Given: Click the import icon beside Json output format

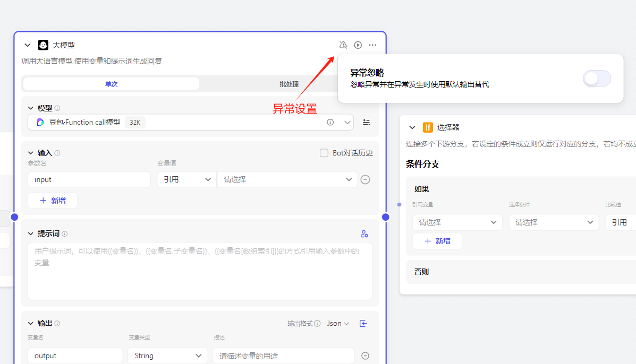Looking at the screenshot, I should click(x=363, y=323).
